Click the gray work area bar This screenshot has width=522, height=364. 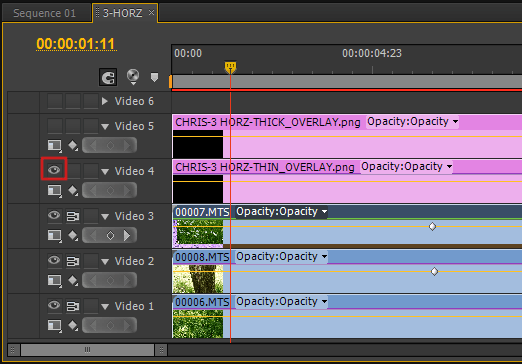tap(347, 82)
